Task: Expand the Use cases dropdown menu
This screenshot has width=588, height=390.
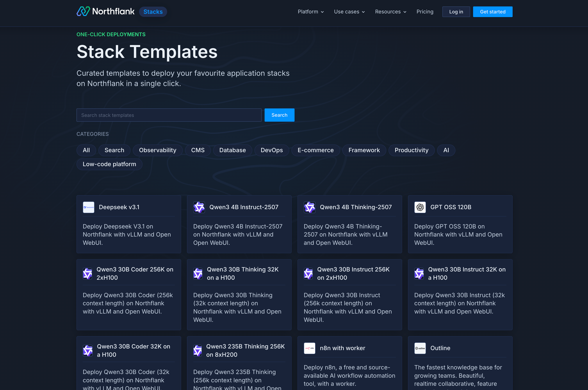Action: tap(349, 12)
